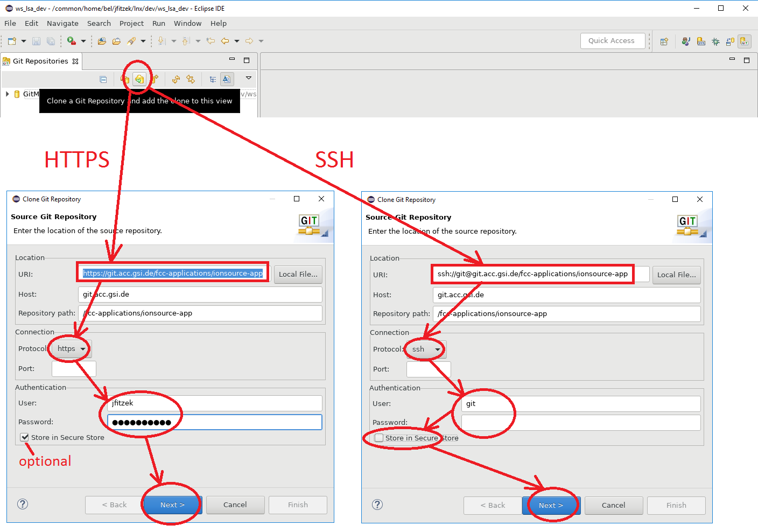Viewport: 758px width, 532px height.
Task: Click the Save icon in main toolbar
Action: click(37, 41)
